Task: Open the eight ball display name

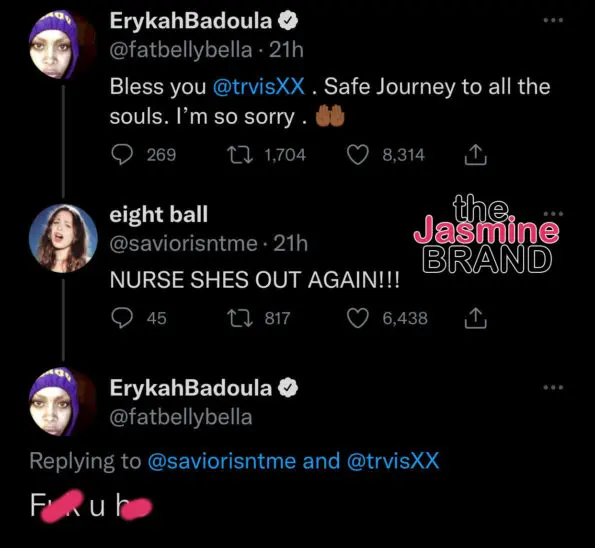Action: [159, 215]
